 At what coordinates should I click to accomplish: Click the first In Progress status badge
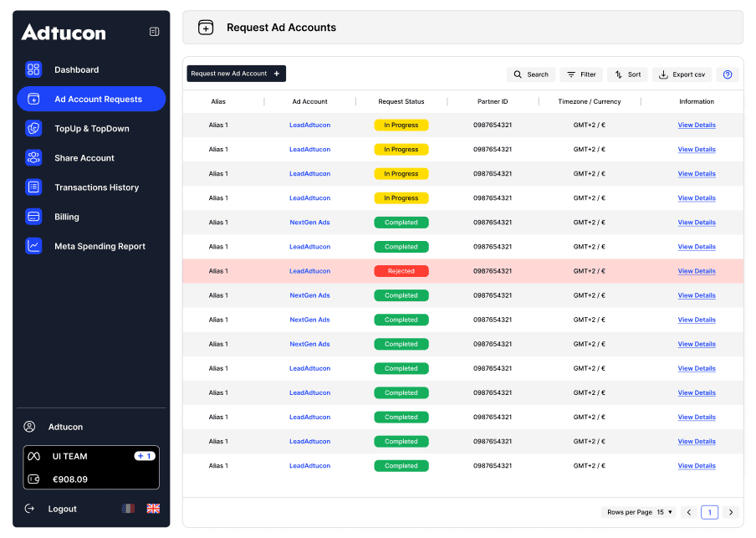tap(401, 125)
